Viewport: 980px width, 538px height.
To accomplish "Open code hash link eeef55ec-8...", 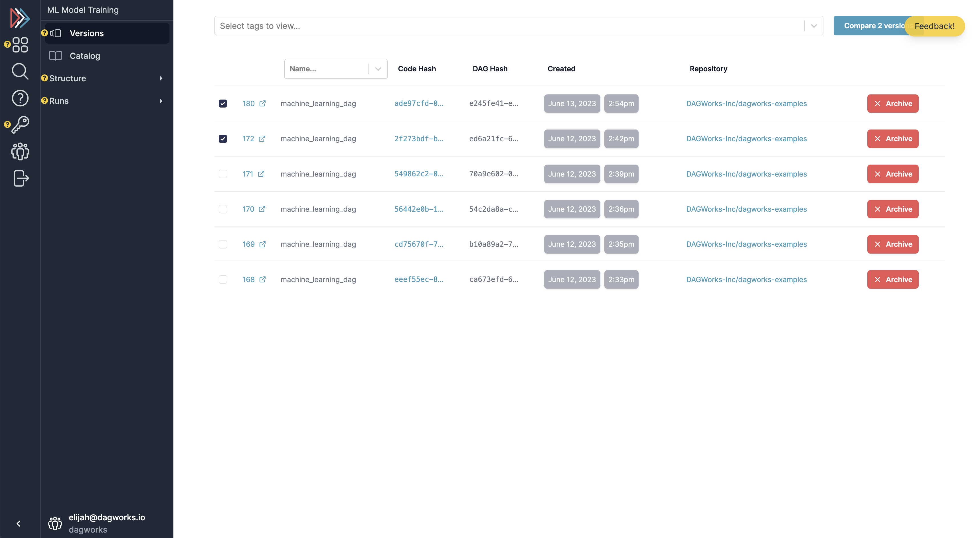I will tap(418, 279).
